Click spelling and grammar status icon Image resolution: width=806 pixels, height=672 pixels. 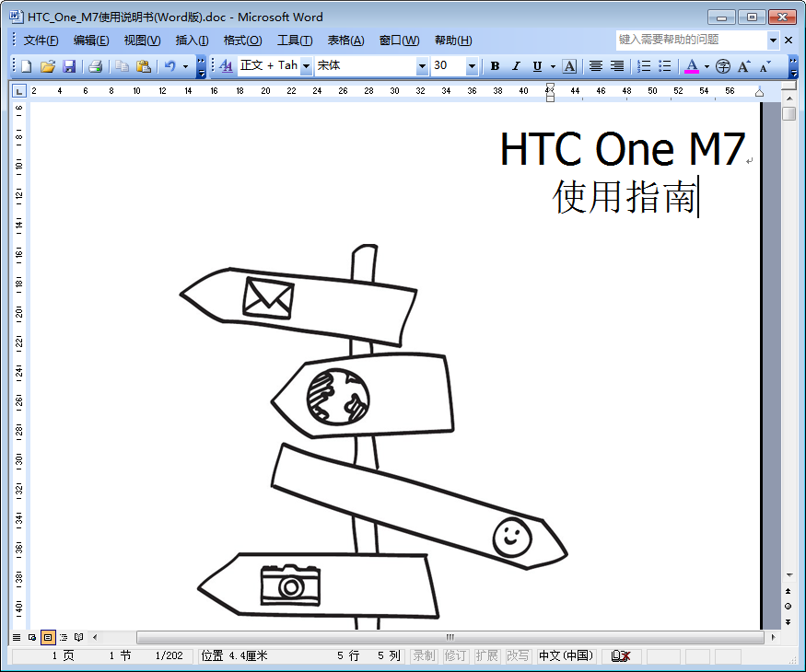[x=621, y=656]
